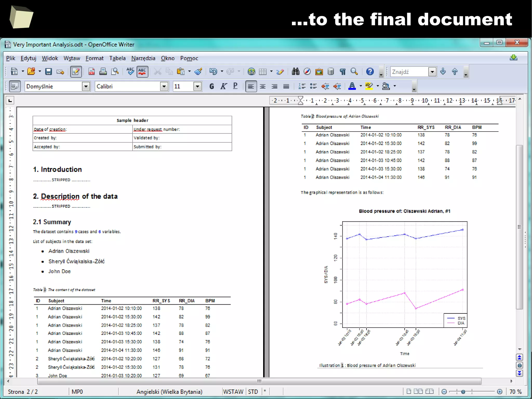Click STD selection mode in status bar

click(x=253, y=392)
